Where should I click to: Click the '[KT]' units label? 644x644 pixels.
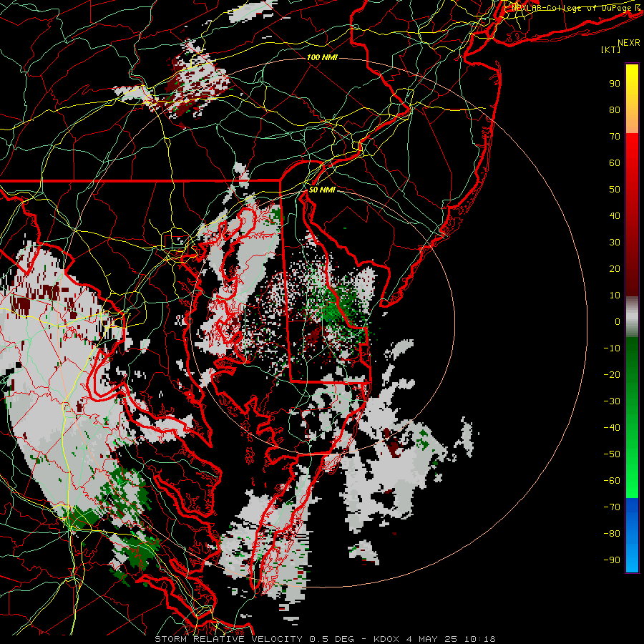610,49
